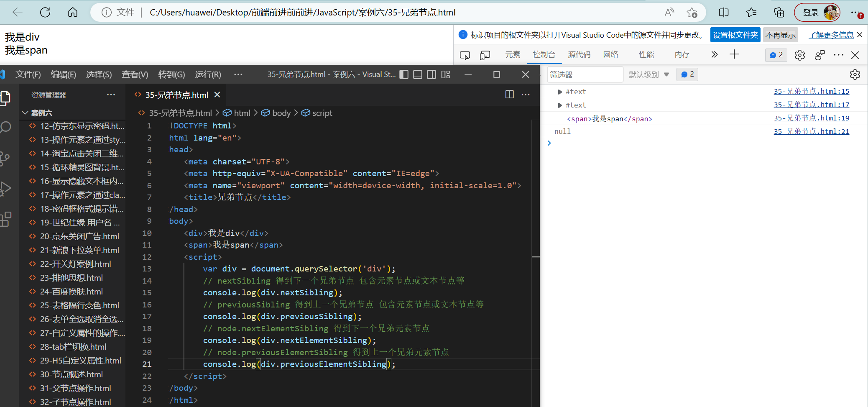Viewport: 868px width, 407px height.
Task: Toggle device emulation in DevTools
Action: point(485,55)
